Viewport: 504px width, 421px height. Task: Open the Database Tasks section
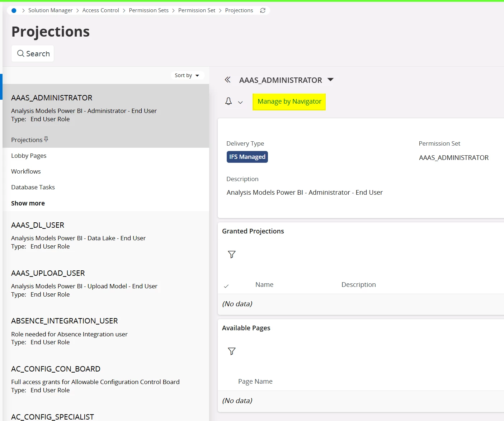33,187
